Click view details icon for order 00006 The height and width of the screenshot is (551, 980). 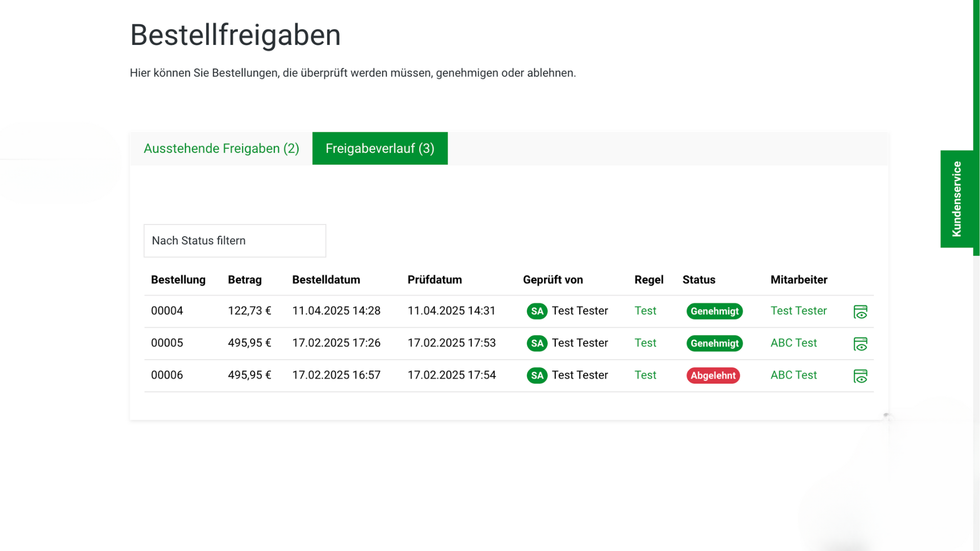pyautogui.click(x=860, y=376)
